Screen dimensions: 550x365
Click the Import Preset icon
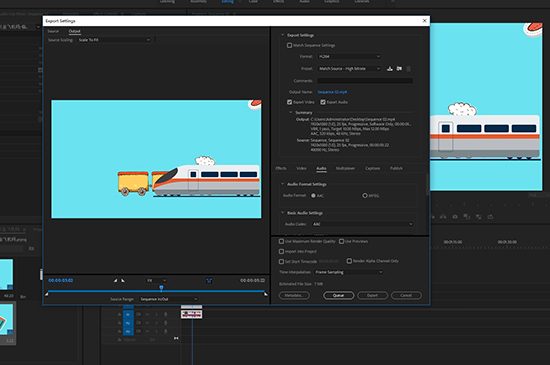[399, 68]
